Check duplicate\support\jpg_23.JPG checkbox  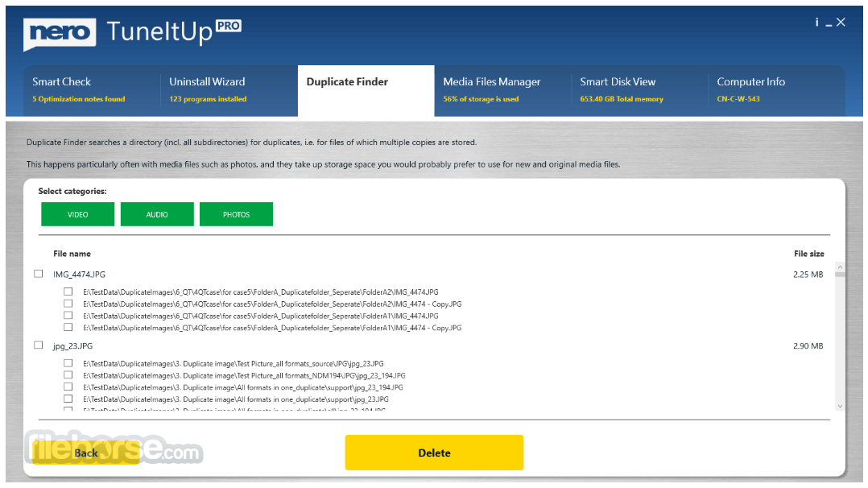pyautogui.click(x=68, y=399)
